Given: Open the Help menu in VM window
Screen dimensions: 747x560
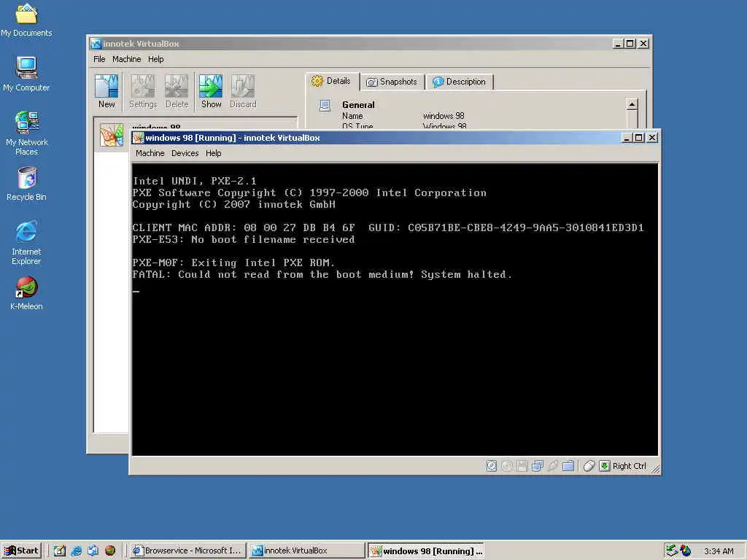Looking at the screenshot, I should click(x=214, y=153).
